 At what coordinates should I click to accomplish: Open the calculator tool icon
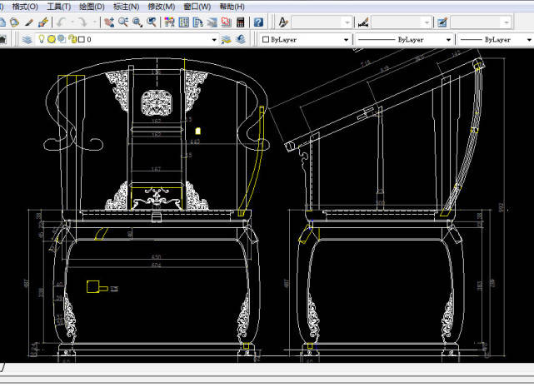point(240,22)
